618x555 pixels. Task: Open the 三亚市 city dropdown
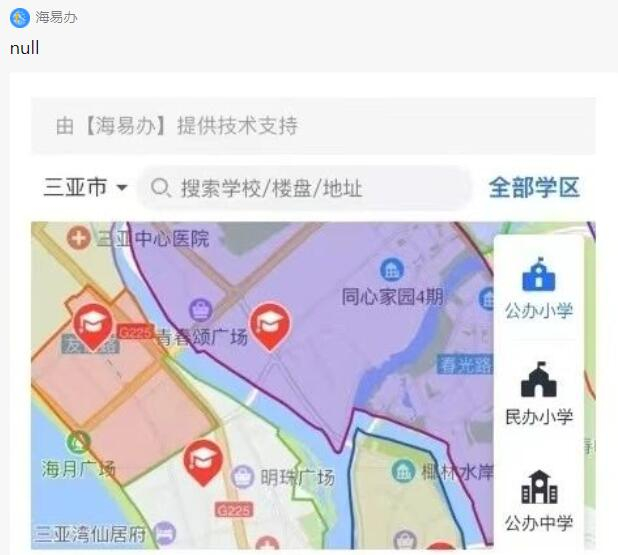[x=85, y=187]
